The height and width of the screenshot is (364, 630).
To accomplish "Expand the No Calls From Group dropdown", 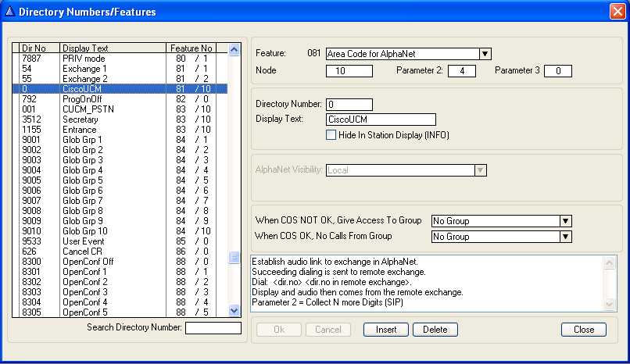I will (x=566, y=237).
